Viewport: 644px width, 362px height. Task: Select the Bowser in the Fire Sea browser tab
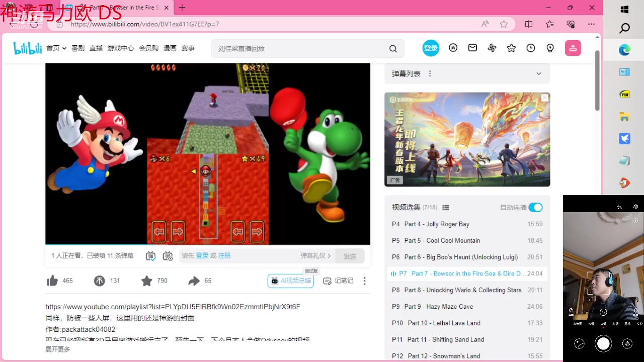117,8
